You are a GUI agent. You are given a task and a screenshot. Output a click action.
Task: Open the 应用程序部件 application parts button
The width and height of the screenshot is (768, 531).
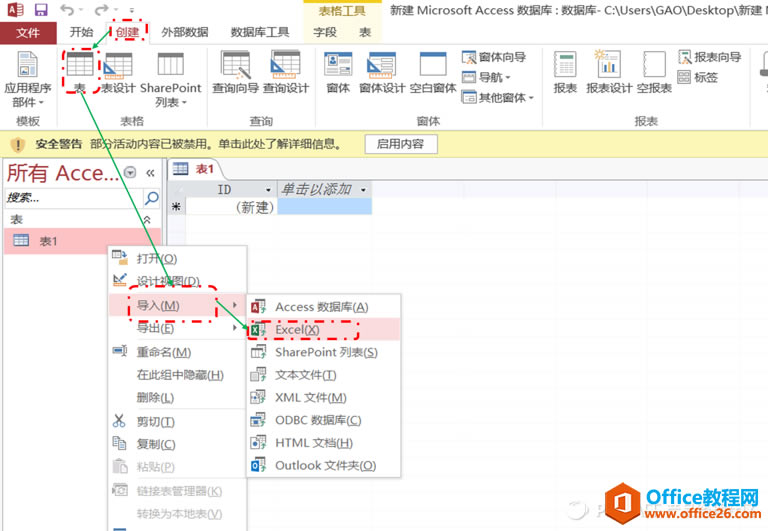point(27,79)
